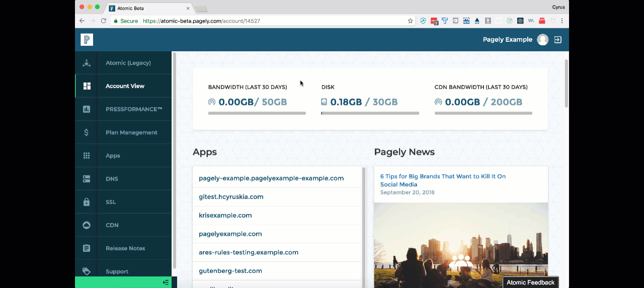Open Release Notes via the clipboard icon

(87, 248)
